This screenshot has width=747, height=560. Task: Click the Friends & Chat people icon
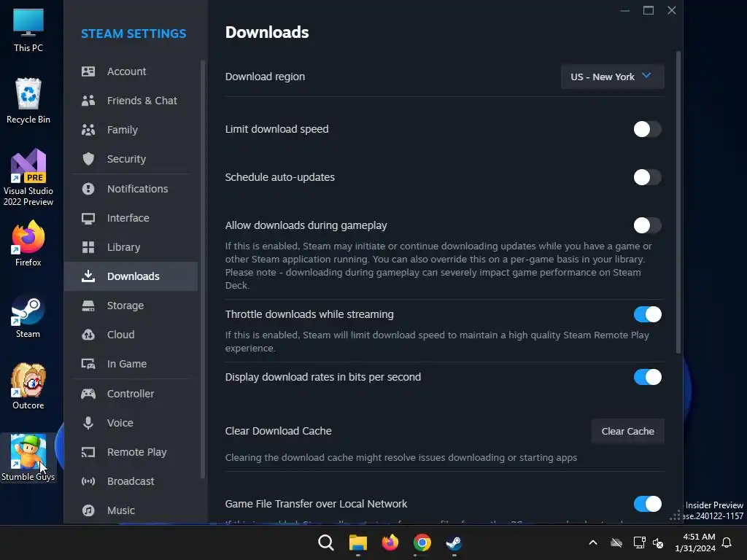pos(88,101)
